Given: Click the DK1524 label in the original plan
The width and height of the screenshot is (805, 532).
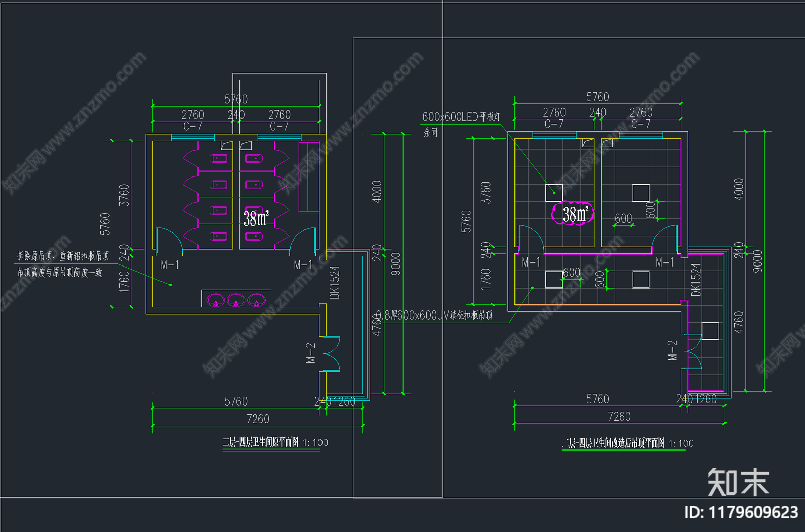Looking at the screenshot, I should tap(335, 282).
